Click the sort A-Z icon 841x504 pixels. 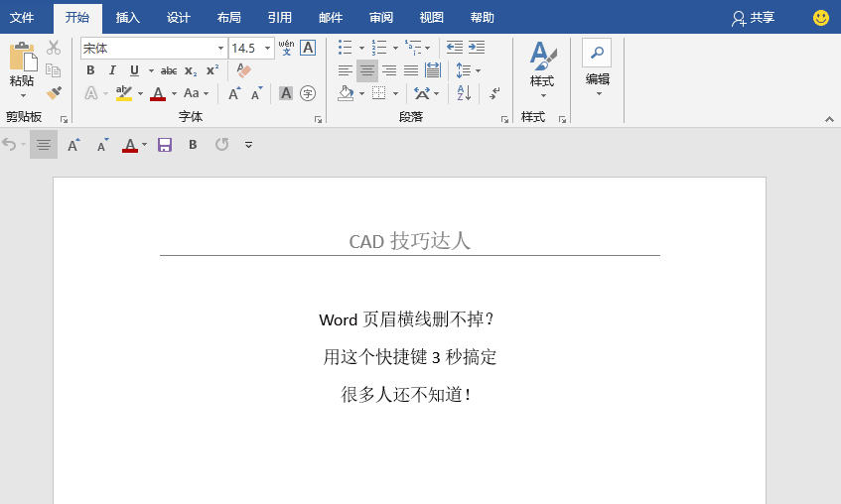coord(464,93)
